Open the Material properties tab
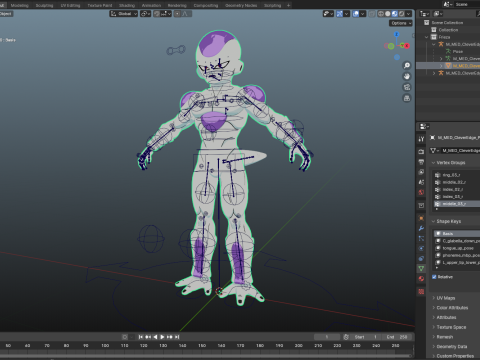The height and width of the screenshot is (360, 480). point(421,279)
